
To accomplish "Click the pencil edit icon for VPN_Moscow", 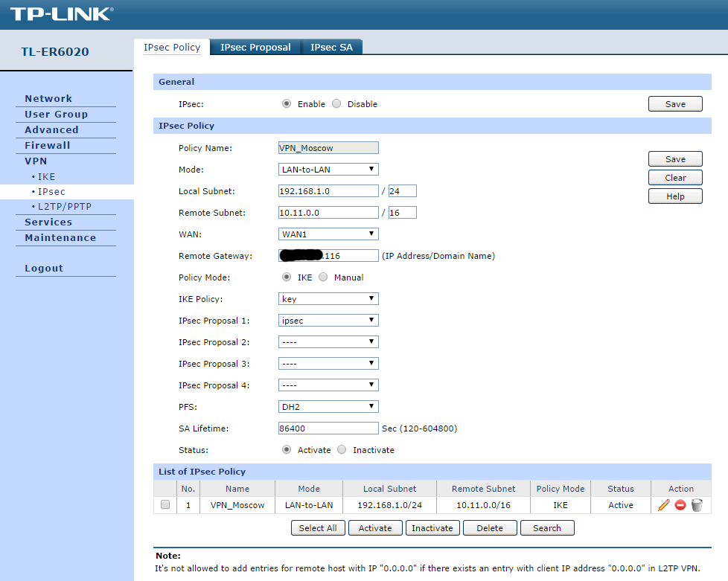I will [x=664, y=505].
